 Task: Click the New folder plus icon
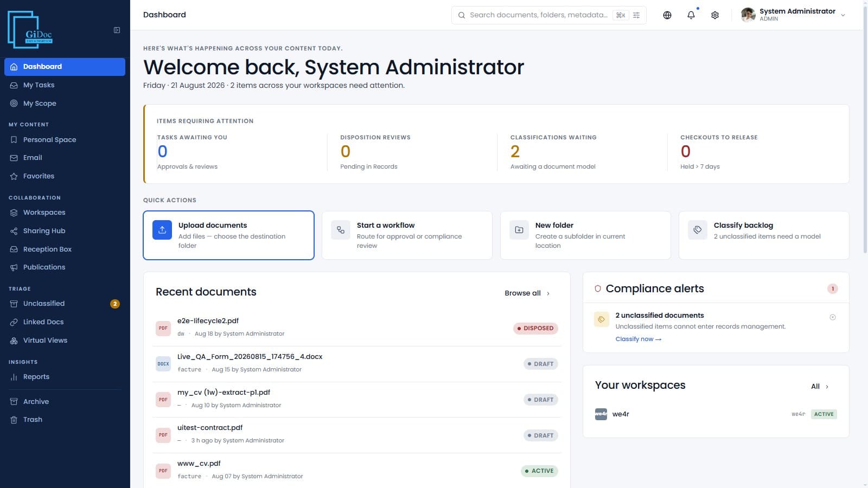pyautogui.click(x=519, y=230)
